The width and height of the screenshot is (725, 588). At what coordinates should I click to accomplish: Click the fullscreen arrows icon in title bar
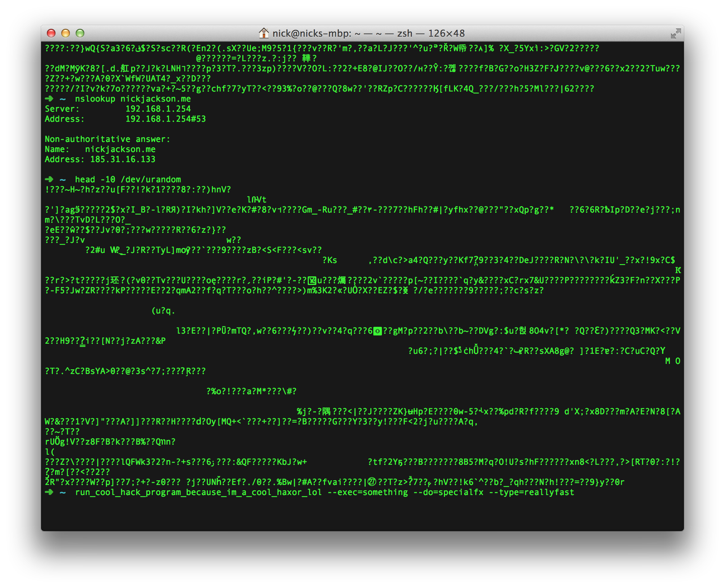(676, 34)
